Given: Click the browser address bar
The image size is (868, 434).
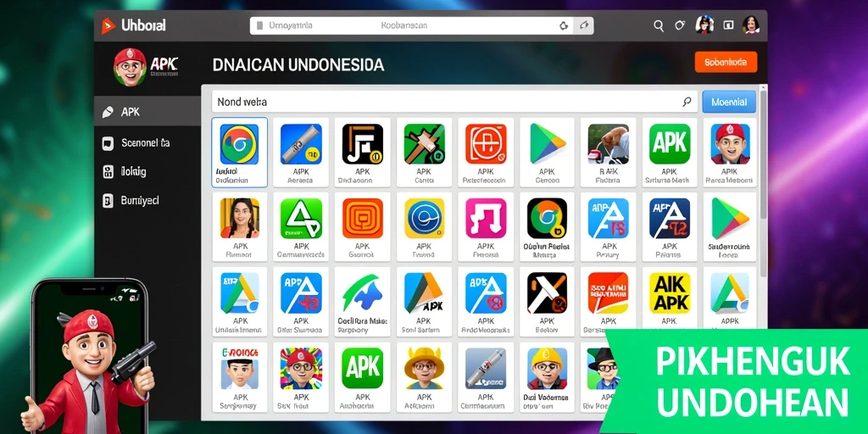Looking at the screenshot, I should point(421,25).
